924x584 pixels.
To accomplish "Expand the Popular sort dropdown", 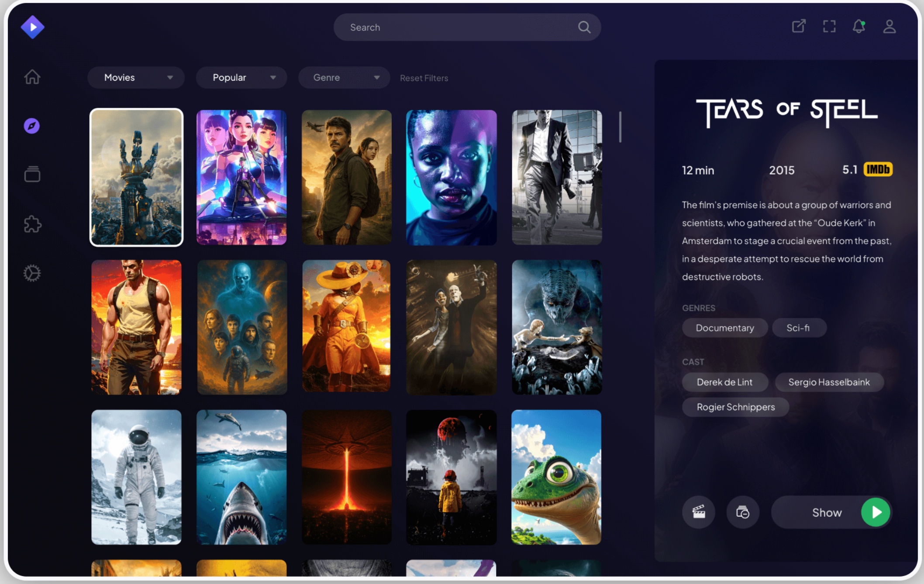I will [241, 77].
